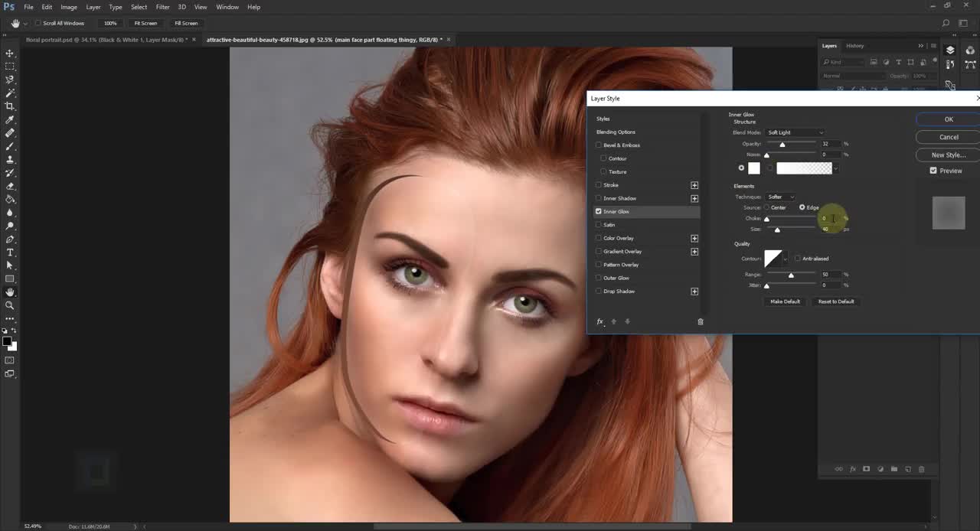Open the Contour picker dropdown arrow

tap(786, 259)
